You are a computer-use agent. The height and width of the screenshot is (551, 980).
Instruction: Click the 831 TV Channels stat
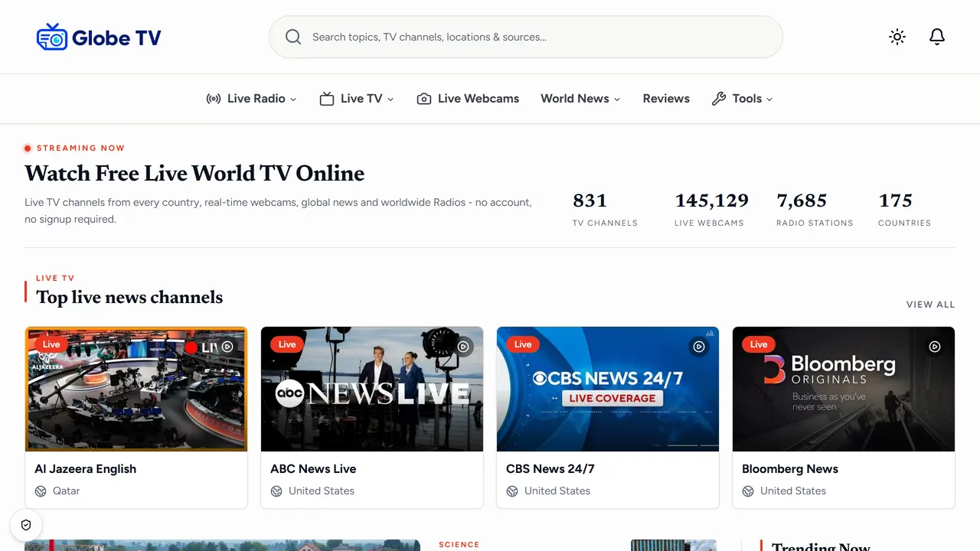point(605,209)
